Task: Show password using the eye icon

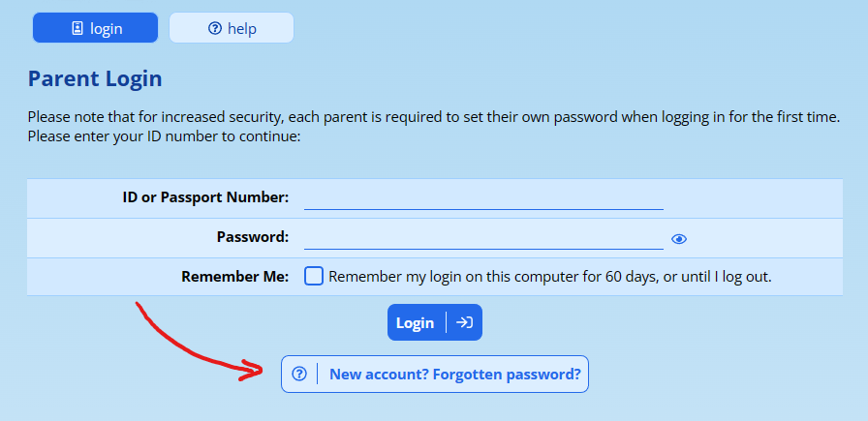Action: [679, 239]
